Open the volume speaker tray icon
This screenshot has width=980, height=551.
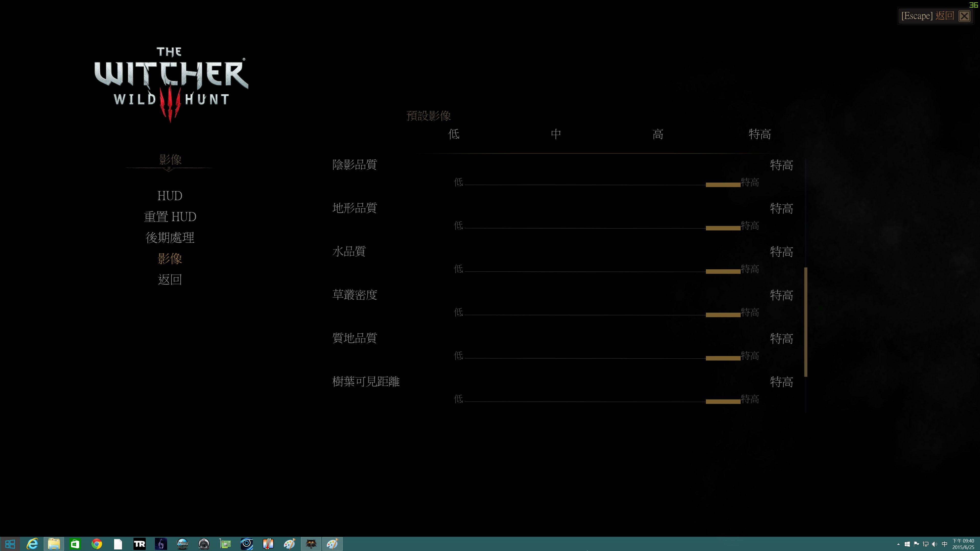tap(935, 544)
